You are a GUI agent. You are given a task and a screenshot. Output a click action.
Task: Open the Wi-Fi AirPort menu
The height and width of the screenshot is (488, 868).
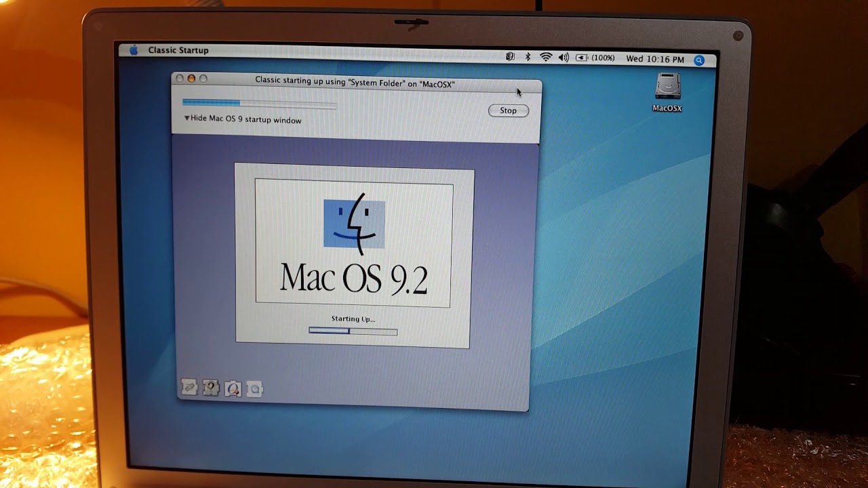point(546,58)
